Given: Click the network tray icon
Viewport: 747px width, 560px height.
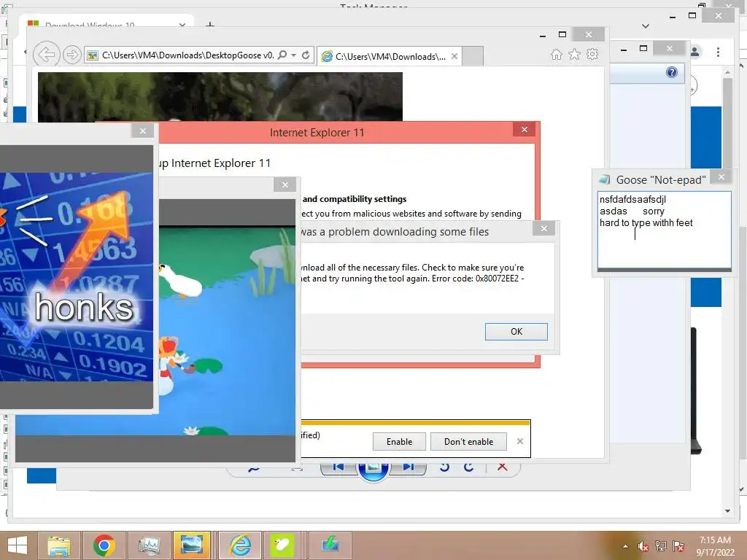Looking at the screenshot, I should click(x=661, y=546).
